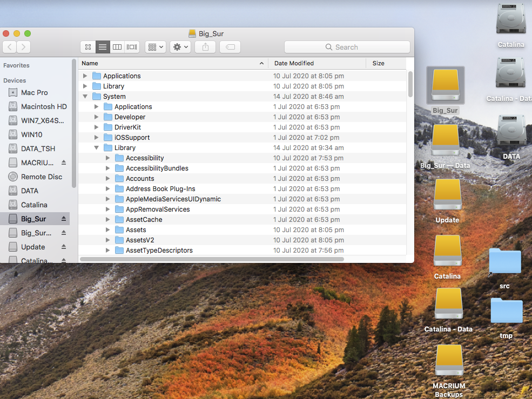Focus the Finder Search field
Screen dimensions: 532x399
(347, 47)
